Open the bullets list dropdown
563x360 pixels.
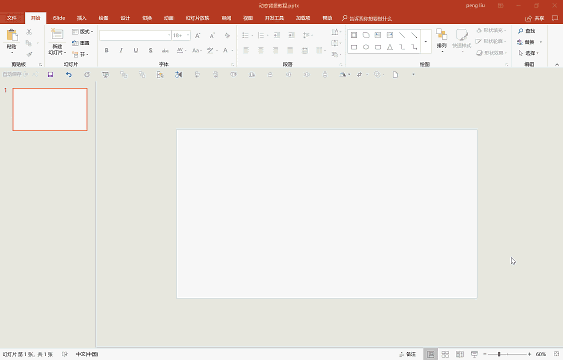[x=247, y=35]
